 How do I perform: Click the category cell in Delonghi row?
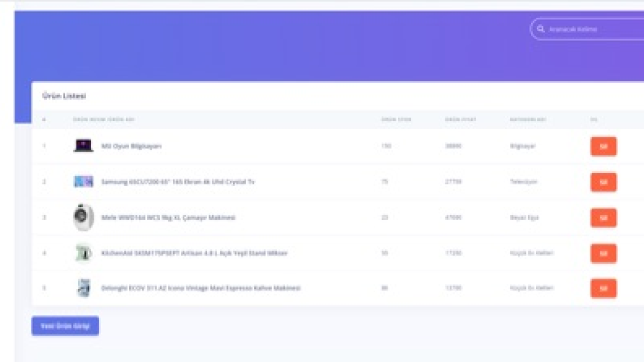[x=531, y=288]
